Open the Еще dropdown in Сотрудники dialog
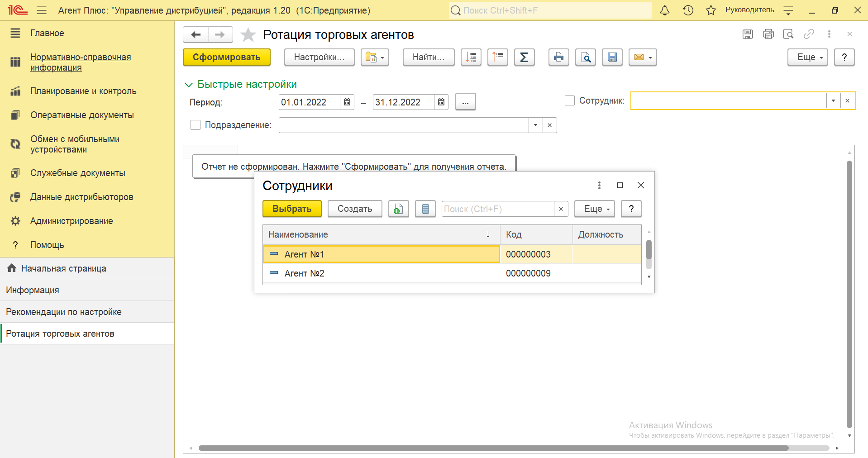 tap(595, 209)
